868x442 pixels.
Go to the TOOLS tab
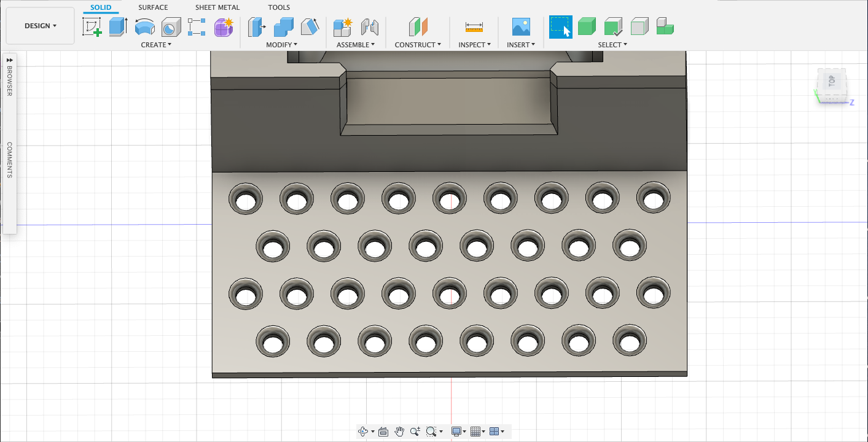click(279, 7)
